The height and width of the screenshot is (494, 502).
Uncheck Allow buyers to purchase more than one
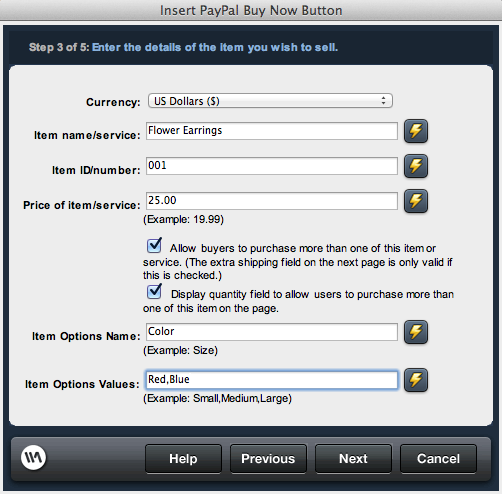(154, 245)
